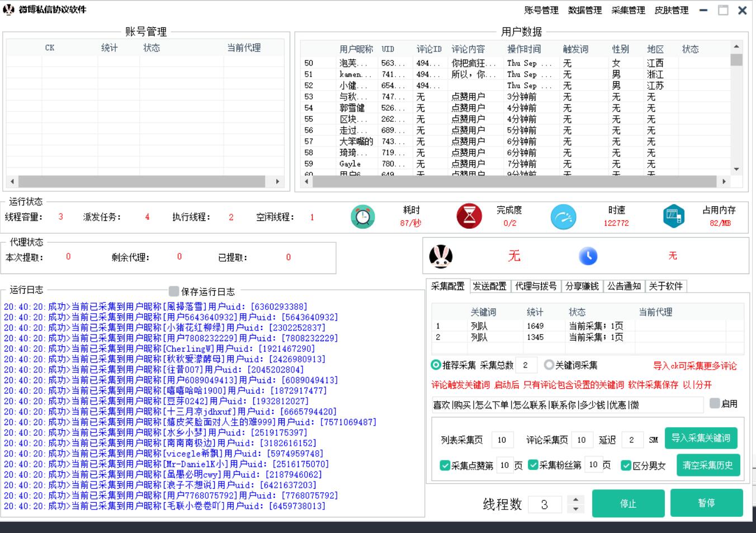Decrease thread count with down arrow
This screenshot has height=533, width=756.
point(575,510)
